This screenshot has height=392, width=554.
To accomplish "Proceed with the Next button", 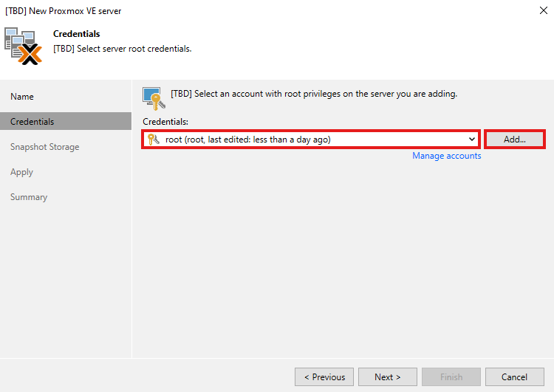I will tap(387, 377).
